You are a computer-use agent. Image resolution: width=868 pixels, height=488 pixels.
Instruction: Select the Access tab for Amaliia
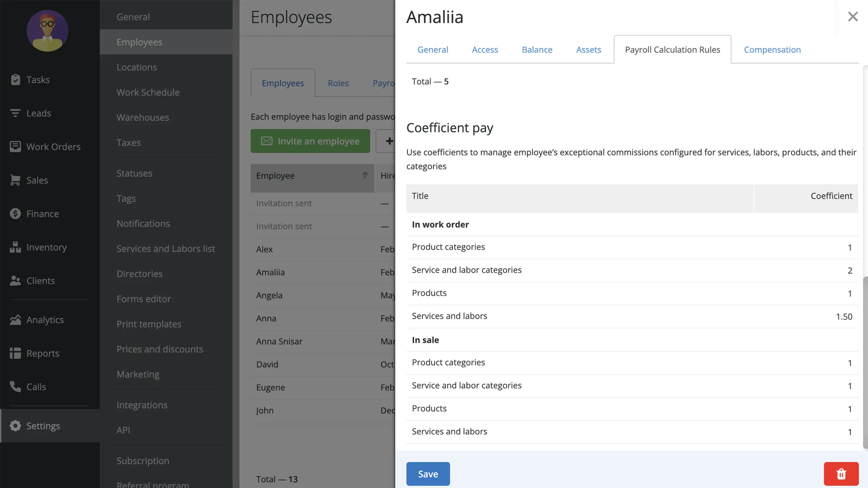(485, 49)
